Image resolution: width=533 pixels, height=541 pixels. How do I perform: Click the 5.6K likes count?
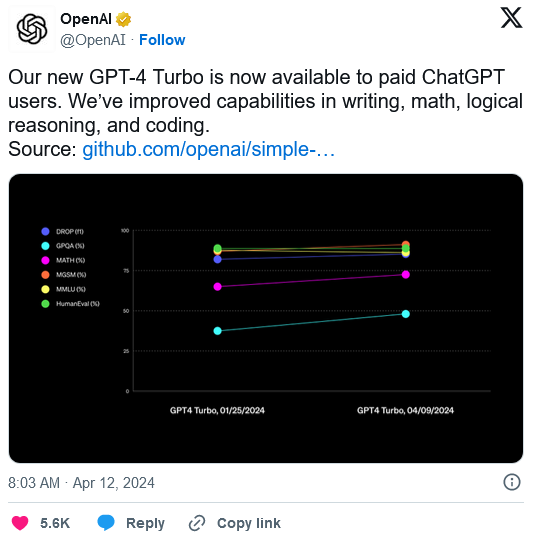pyautogui.click(x=55, y=523)
